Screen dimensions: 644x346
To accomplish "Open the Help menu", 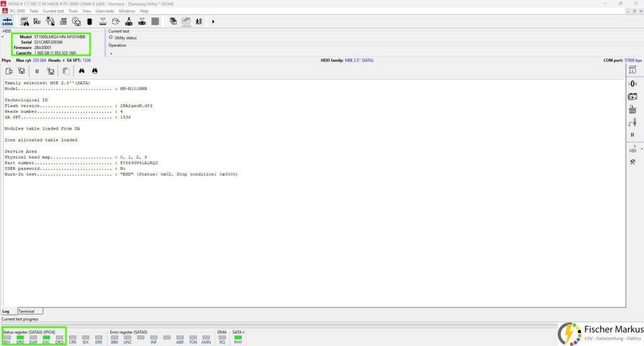I will click(x=144, y=11).
